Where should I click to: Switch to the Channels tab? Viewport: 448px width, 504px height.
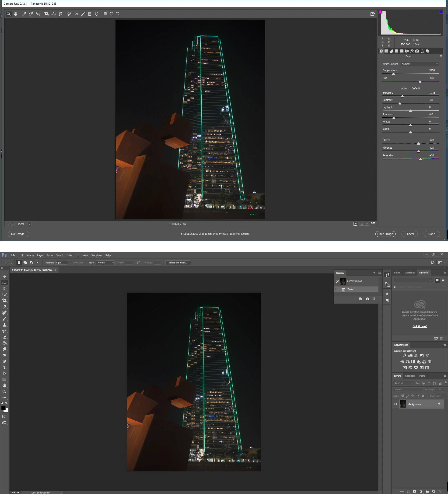(410, 376)
